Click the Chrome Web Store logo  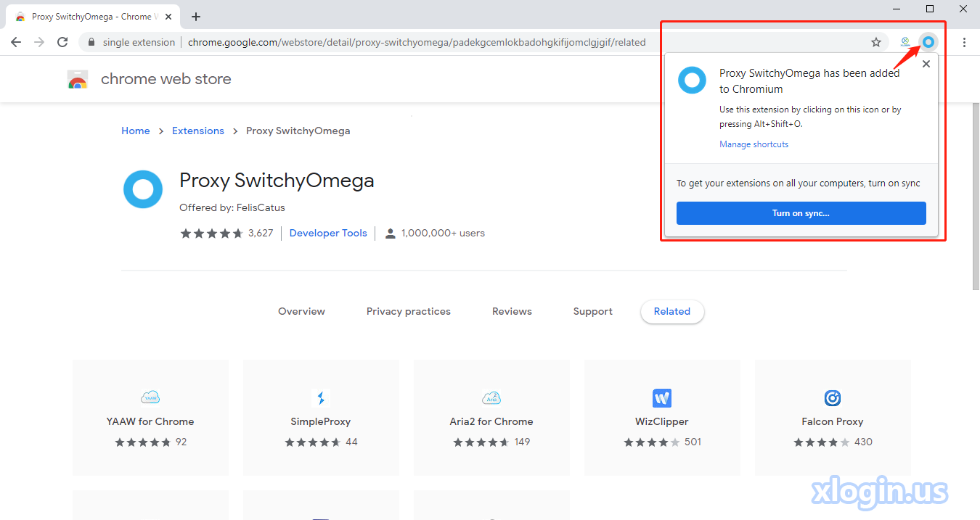point(78,79)
